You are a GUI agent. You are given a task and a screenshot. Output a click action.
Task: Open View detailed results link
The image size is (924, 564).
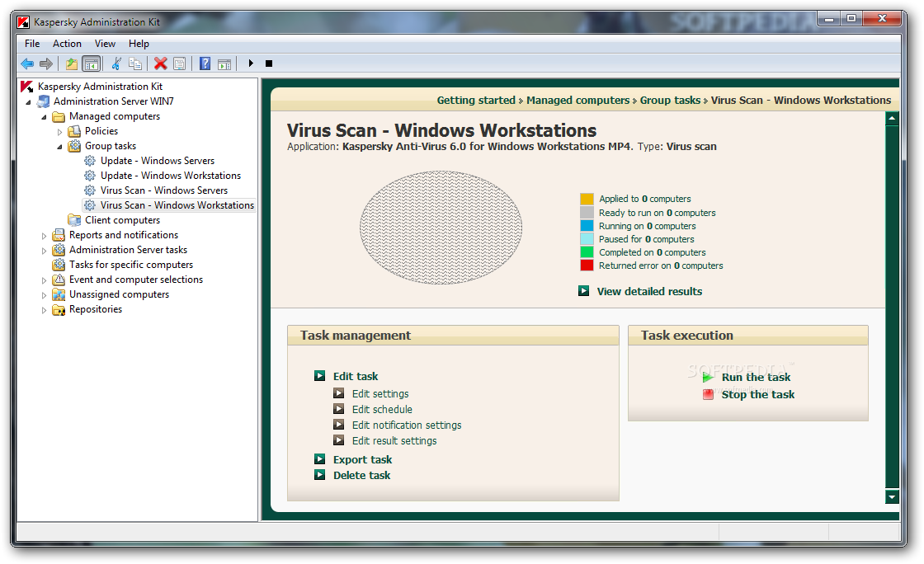(649, 291)
